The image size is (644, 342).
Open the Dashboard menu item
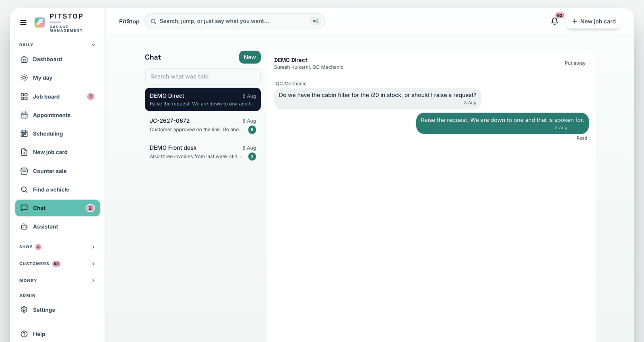(x=58, y=59)
